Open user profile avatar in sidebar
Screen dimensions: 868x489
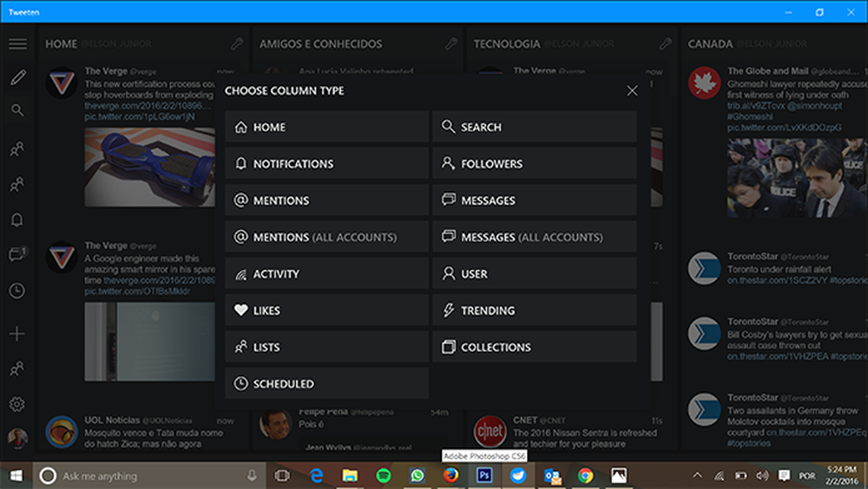pyautogui.click(x=17, y=438)
